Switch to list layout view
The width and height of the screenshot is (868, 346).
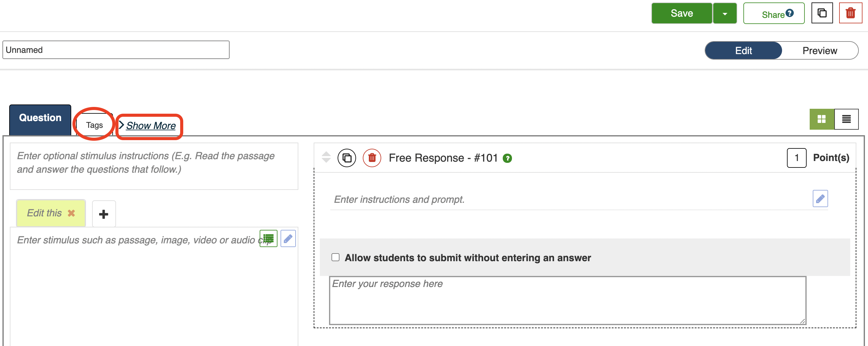846,119
